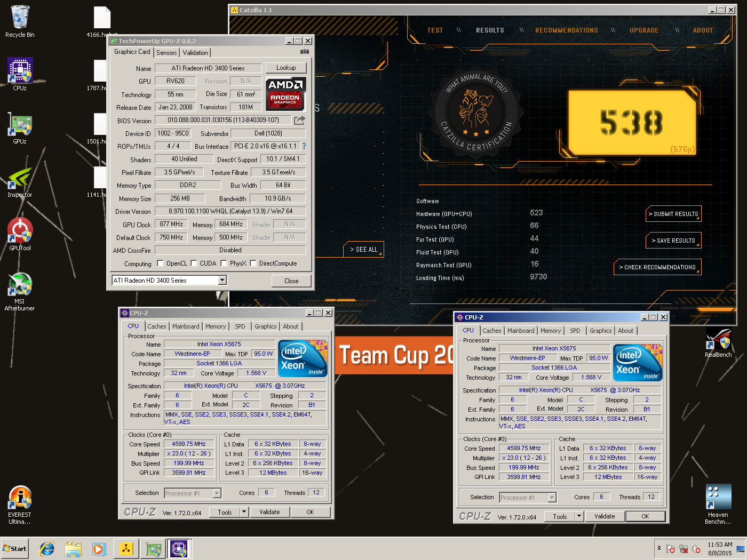Expand the Tools arrow in left CPU-Z
The height and width of the screenshot is (560, 747).
pos(244,512)
